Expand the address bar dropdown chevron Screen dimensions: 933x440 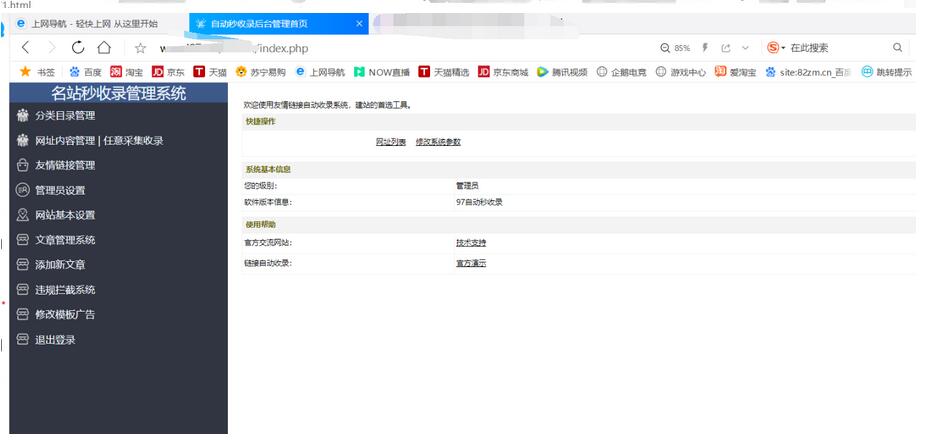pos(745,48)
